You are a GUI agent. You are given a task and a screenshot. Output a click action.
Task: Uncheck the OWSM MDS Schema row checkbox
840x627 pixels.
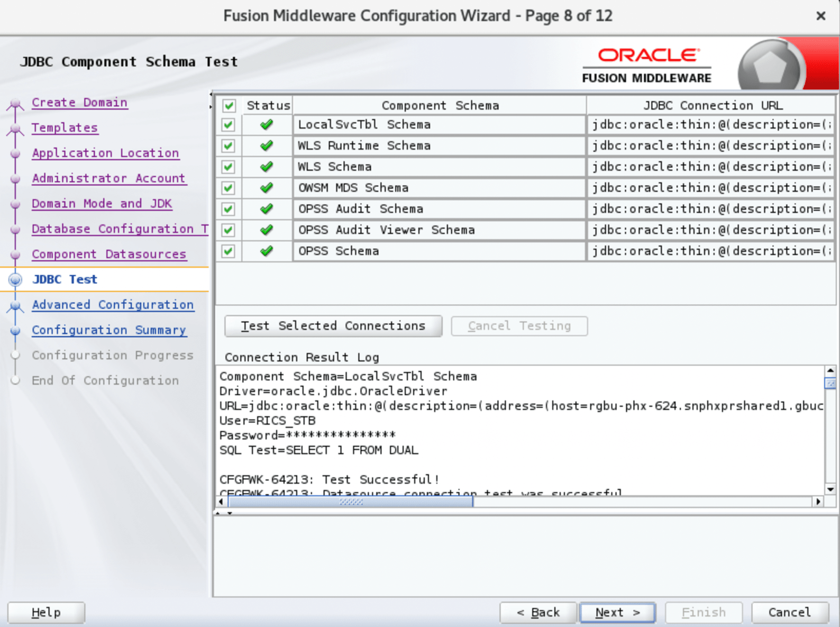pos(229,188)
